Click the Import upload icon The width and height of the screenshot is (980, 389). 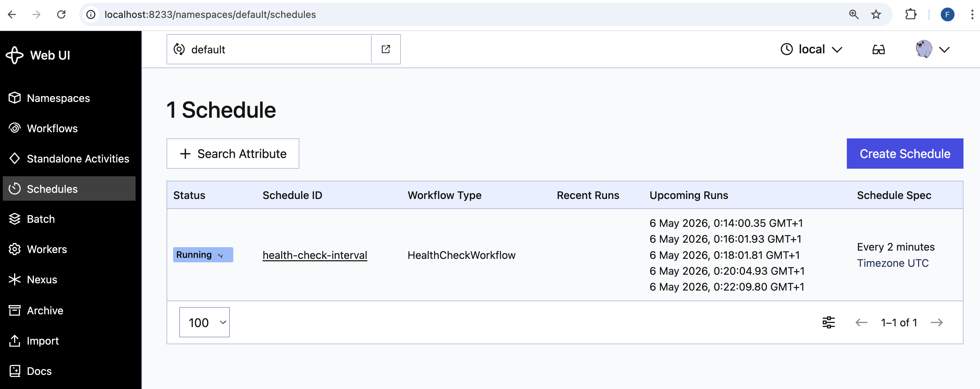tap(14, 341)
